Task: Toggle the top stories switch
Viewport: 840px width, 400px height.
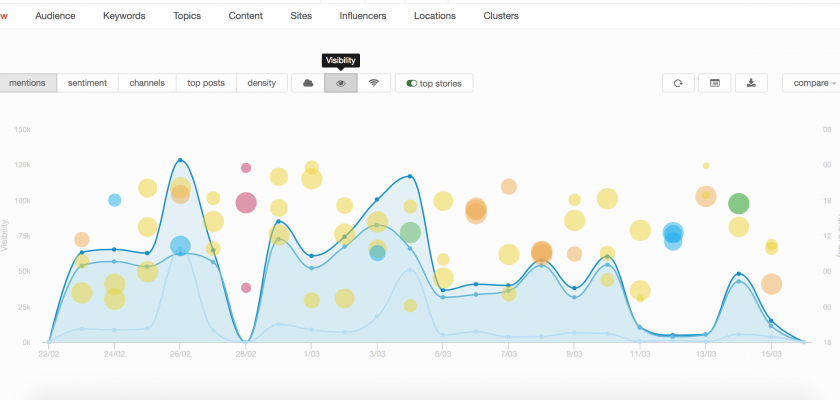Action: pos(434,83)
